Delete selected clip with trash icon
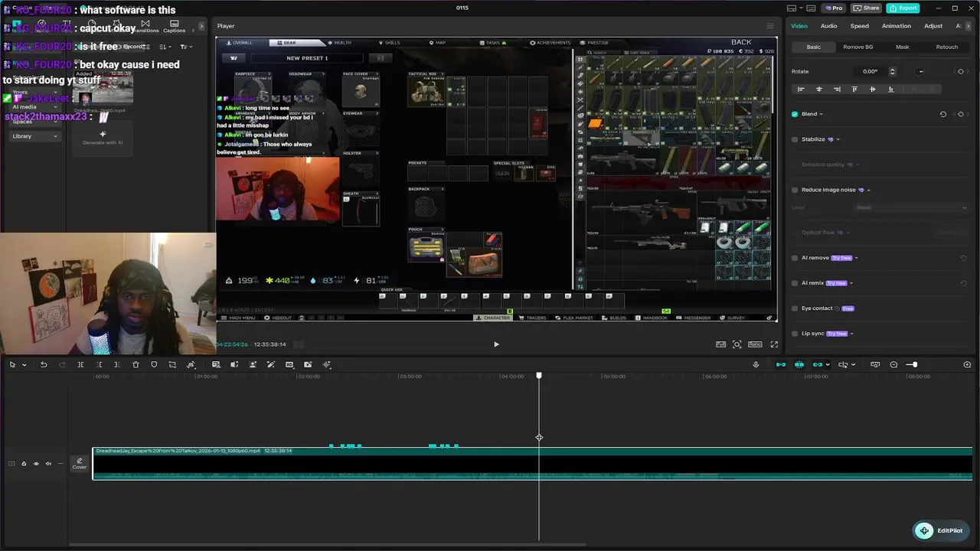The height and width of the screenshot is (551, 980). [136, 364]
